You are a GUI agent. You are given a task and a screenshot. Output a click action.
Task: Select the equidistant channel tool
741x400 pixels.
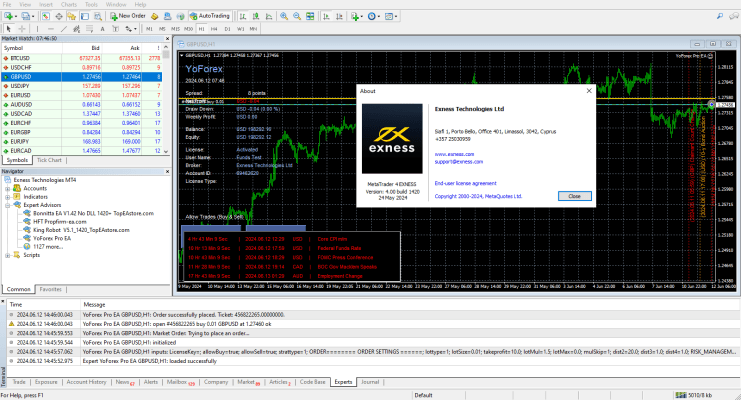[x=76, y=29]
